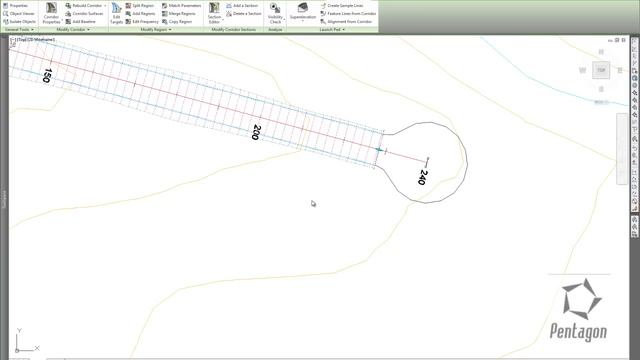Restore the viewport window
The width and height of the screenshot is (640, 360).
coord(617,40)
